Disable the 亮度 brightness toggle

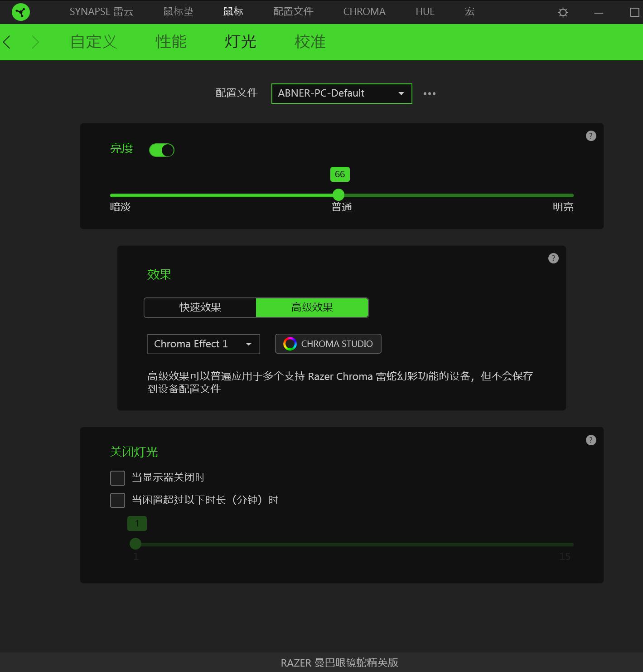click(x=161, y=150)
